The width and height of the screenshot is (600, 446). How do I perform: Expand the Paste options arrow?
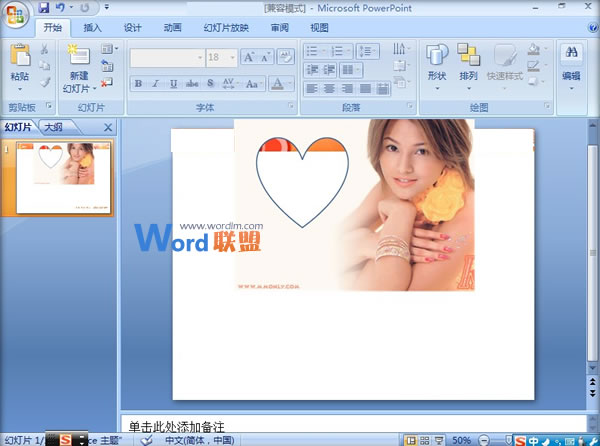pos(20,89)
